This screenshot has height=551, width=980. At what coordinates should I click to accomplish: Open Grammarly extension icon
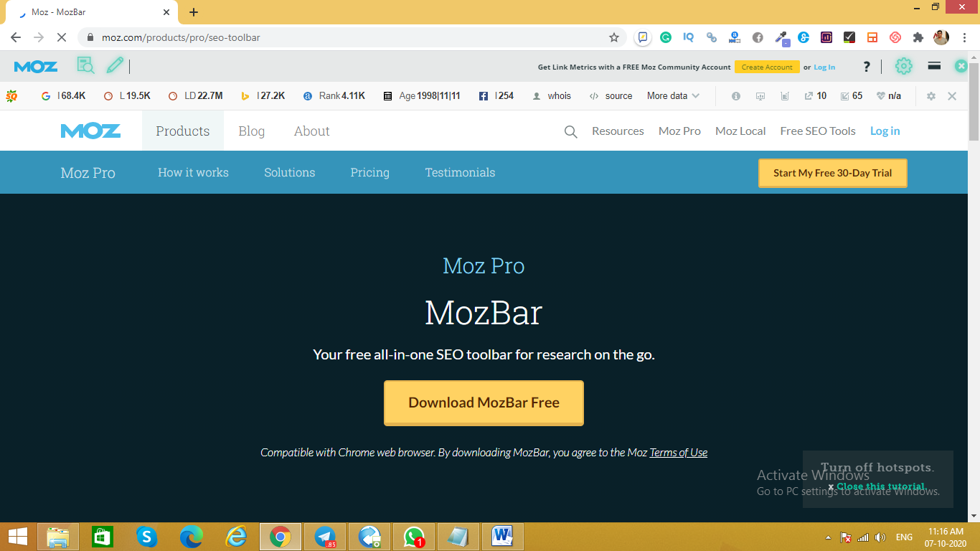pyautogui.click(x=666, y=37)
